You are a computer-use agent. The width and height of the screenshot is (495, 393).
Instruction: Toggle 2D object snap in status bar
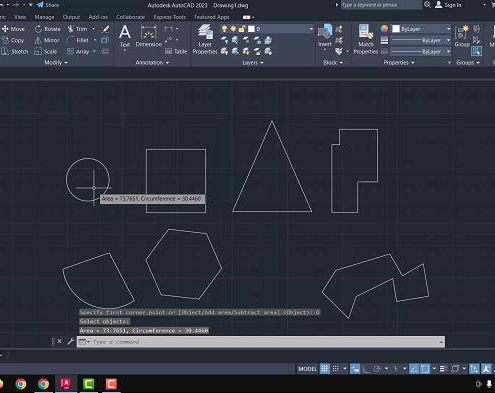pos(425,369)
